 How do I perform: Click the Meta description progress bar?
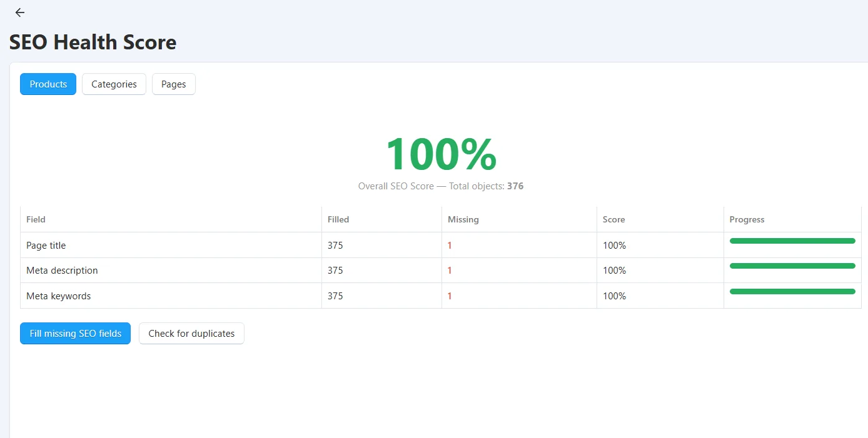(792, 266)
